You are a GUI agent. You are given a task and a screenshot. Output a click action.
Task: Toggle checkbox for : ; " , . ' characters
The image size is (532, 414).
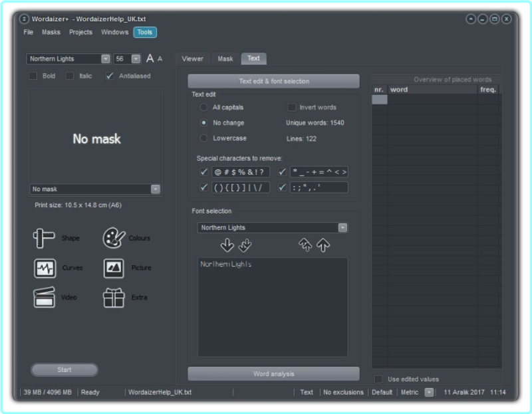(x=282, y=187)
